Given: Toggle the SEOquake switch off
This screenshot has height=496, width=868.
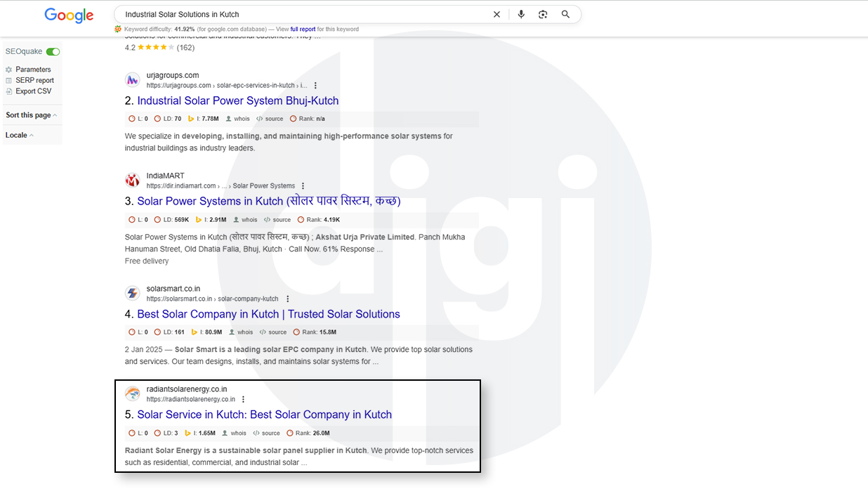Looking at the screenshot, I should click(x=53, y=52).
